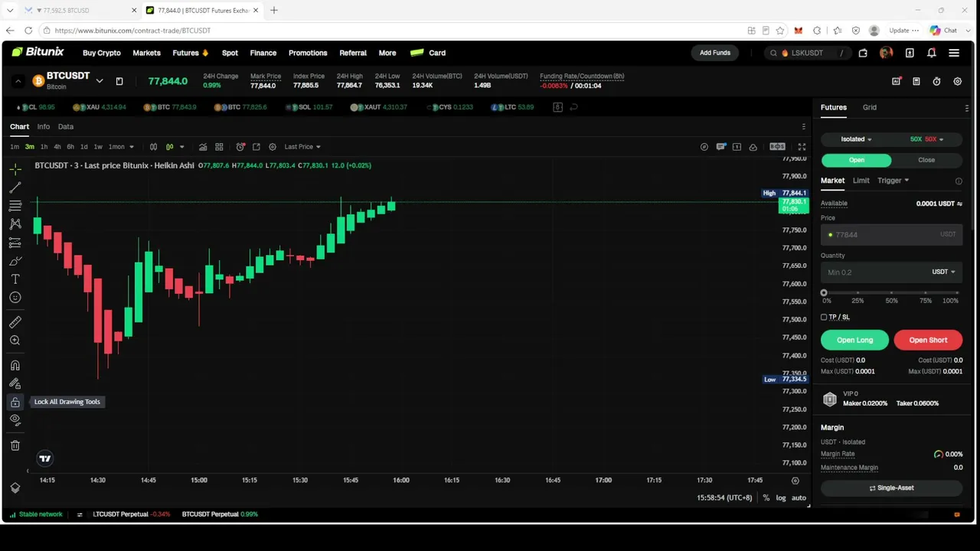980x551 pixels.
Task: Select the crosshair cursor tool
Action: click(15, 169)
